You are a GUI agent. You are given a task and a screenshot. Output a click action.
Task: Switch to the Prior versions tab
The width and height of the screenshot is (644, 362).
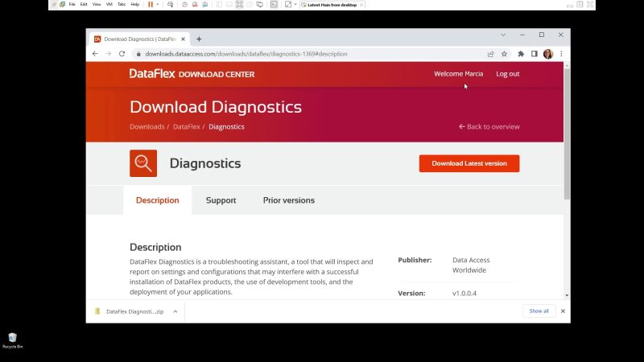289,200
